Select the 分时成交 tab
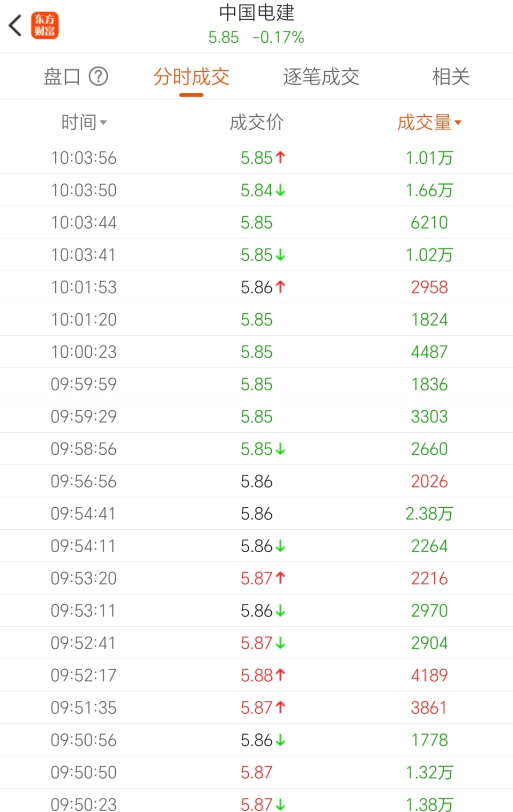 [191, 76]
